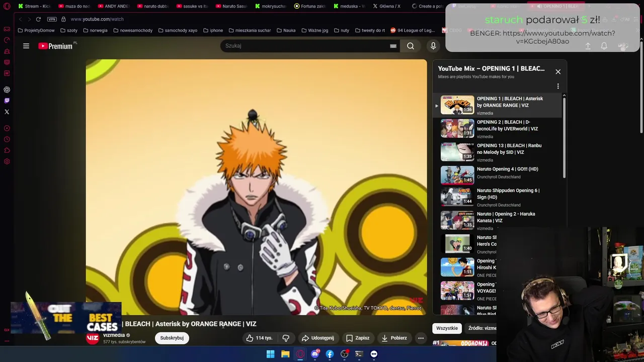
Task: Open X panel in Opera sidebar
Action: point(7,112)
